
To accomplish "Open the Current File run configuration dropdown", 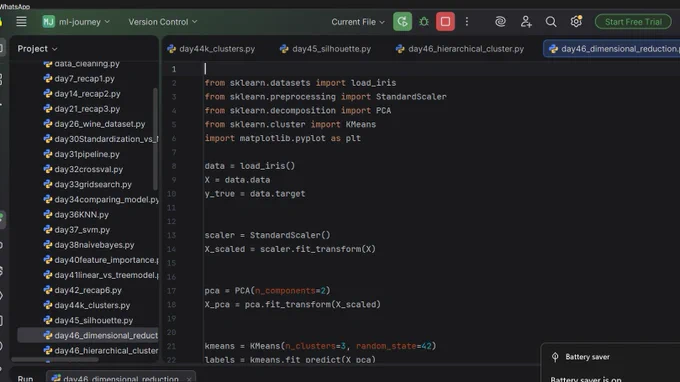I will pyautogui.click(x=358, y=22).
